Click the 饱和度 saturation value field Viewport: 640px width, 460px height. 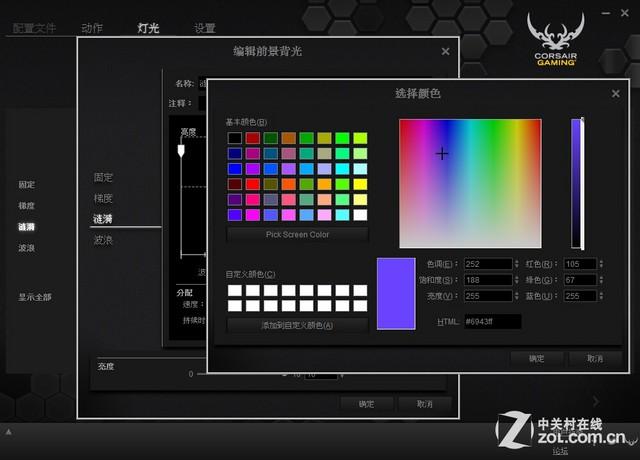(488, 280)
